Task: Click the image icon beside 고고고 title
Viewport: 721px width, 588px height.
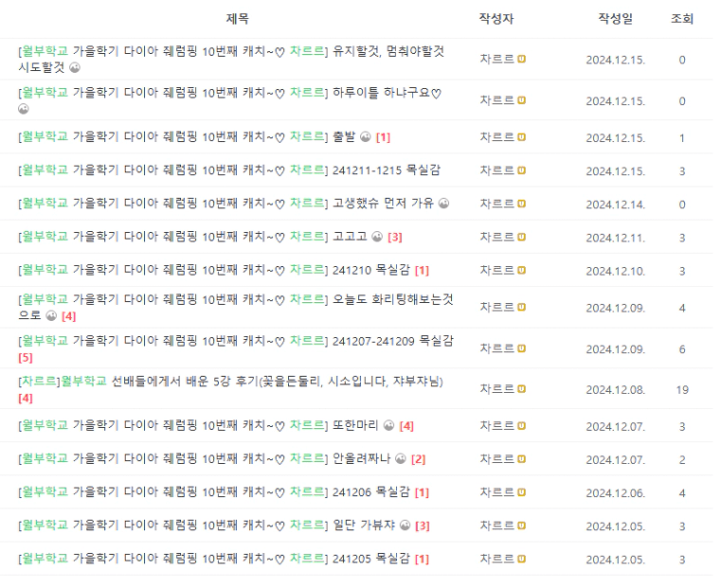Action: click(x=377, y=237)
